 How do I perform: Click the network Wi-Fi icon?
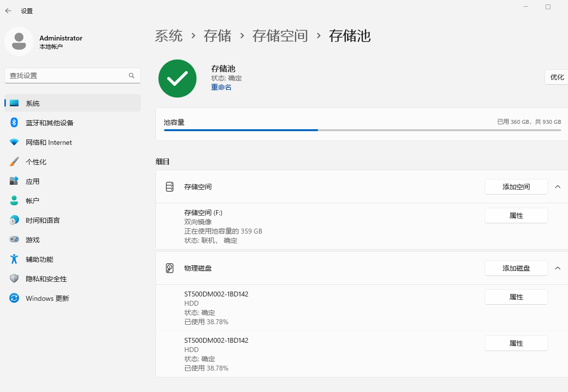[14, 142]
